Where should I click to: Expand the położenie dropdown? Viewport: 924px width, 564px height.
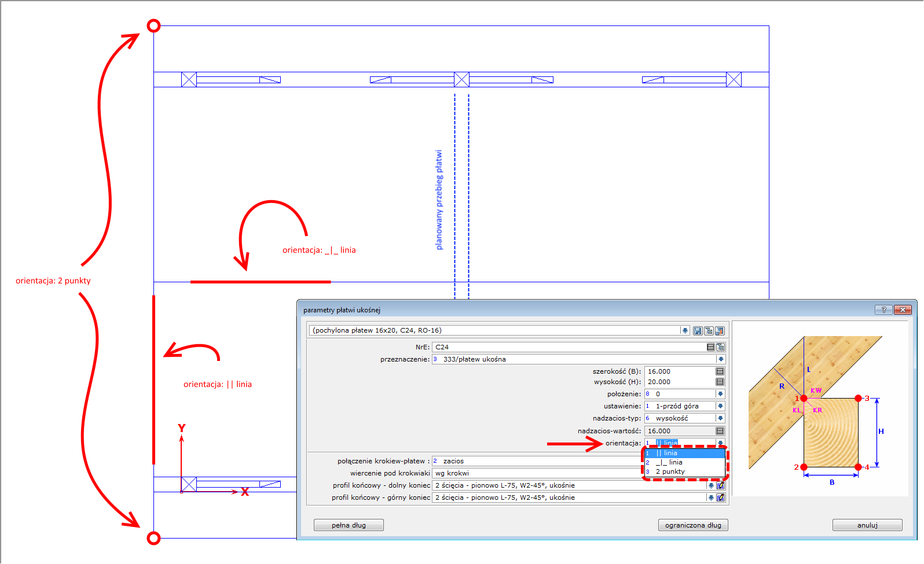coord(721,394)
